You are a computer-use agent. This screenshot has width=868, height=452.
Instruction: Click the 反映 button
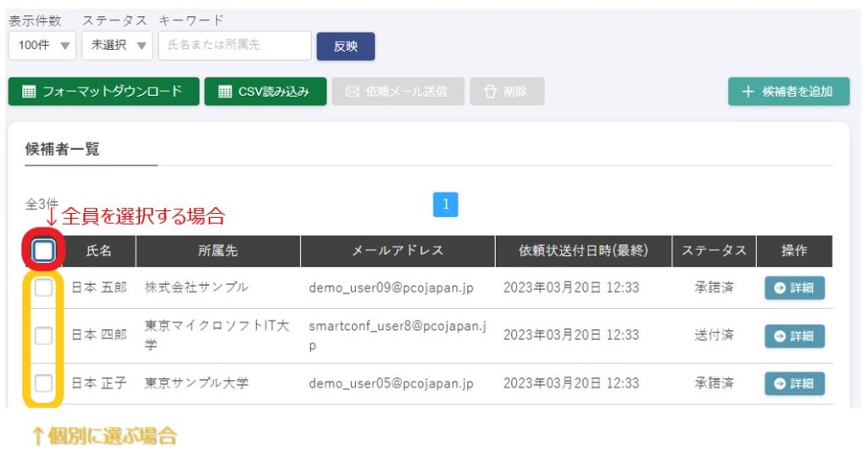pos(346,47)
